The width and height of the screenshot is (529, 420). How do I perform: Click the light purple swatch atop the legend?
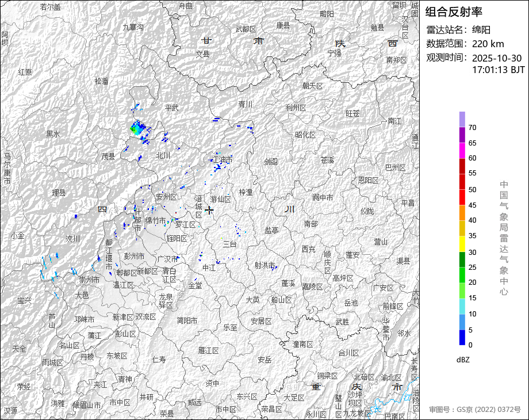point(462,119)
